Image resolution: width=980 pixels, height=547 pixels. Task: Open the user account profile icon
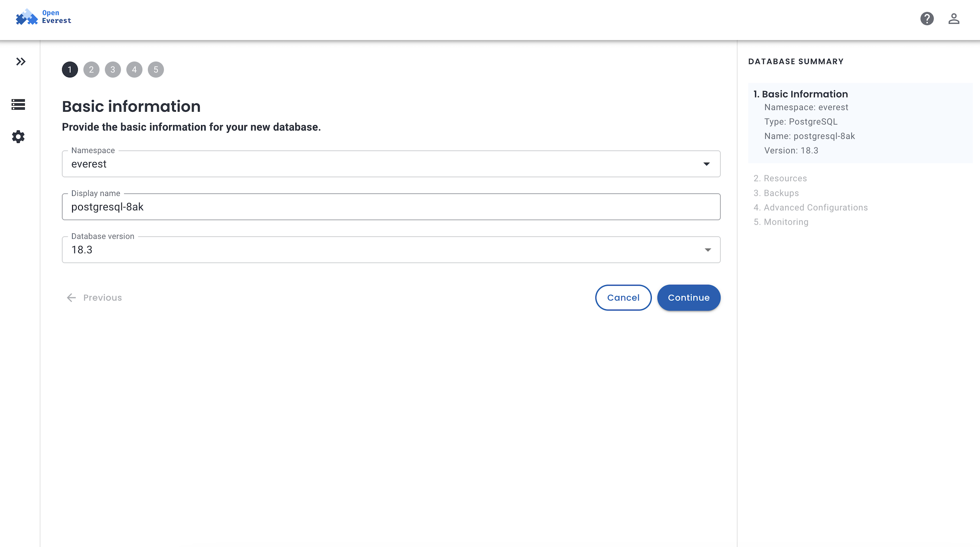tap(954, 19)
